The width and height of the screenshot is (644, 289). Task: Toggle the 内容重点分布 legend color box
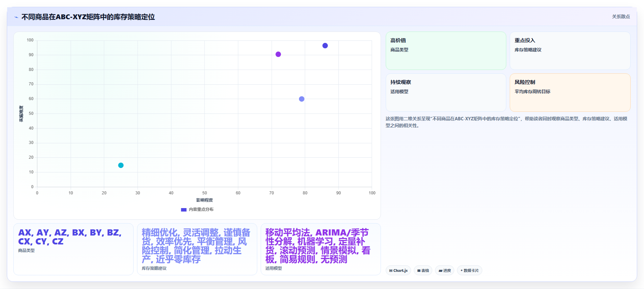point(184,209)
